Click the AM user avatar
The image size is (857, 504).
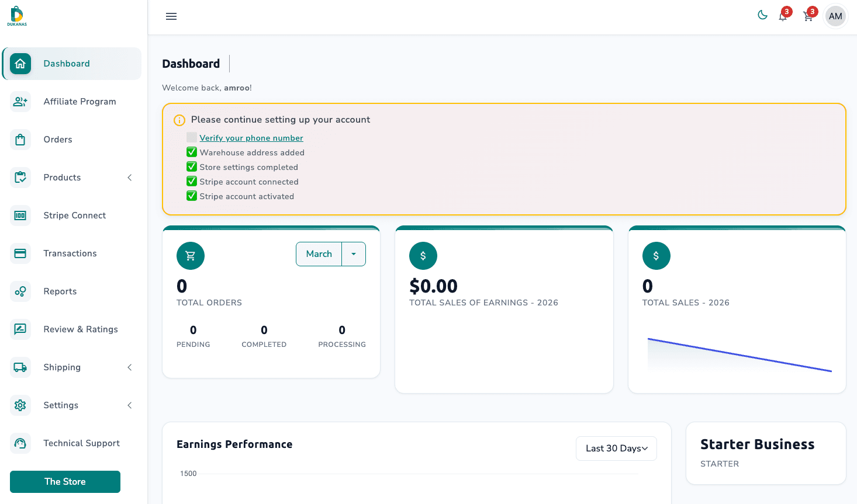[x=835, y=16]
